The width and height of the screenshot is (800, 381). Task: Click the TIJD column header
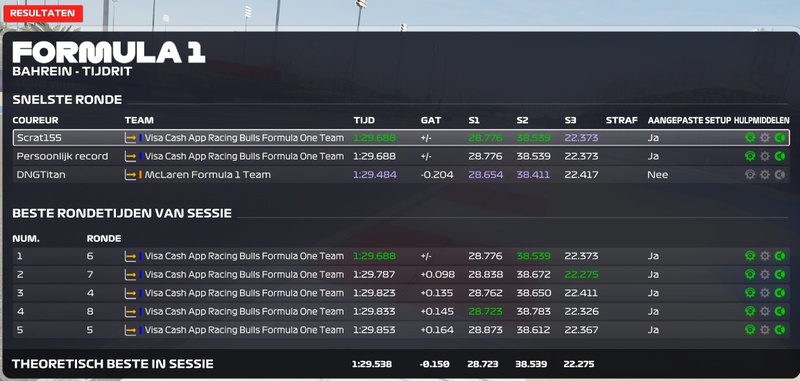tap(364, 120)
